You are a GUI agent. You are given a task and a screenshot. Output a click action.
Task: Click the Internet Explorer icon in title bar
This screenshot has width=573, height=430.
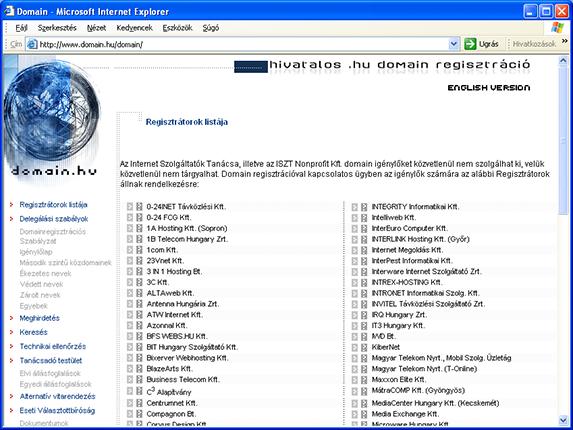click(x=9, y=11)
